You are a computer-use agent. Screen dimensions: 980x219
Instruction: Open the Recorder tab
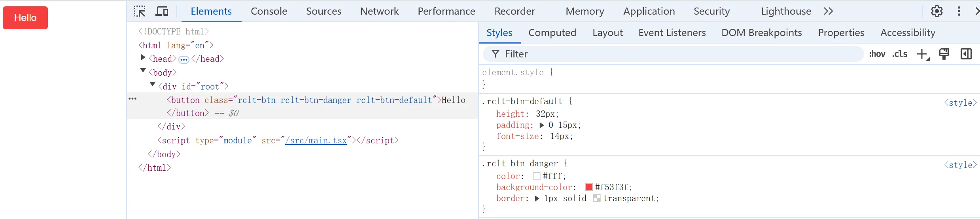(x=515, y=11)
